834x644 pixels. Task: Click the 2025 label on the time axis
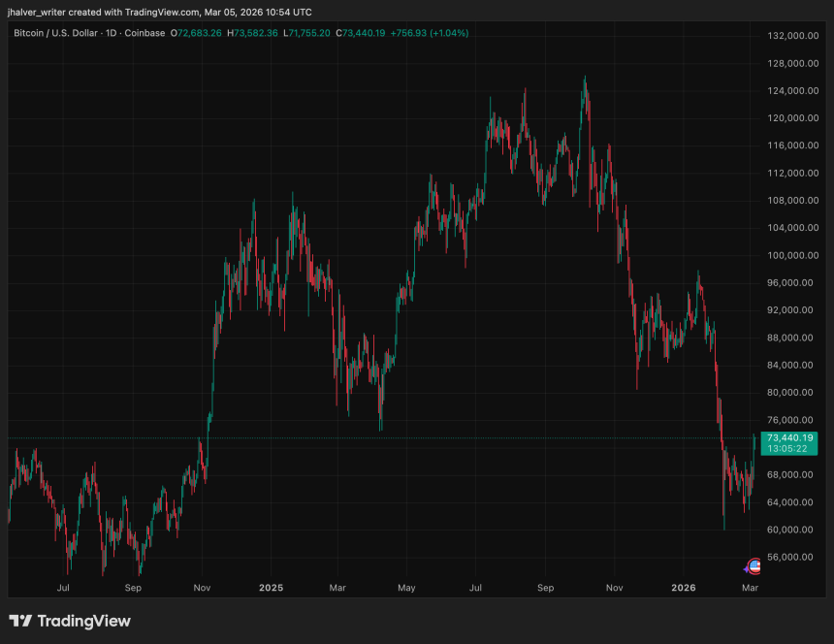[x=271, y=588]
